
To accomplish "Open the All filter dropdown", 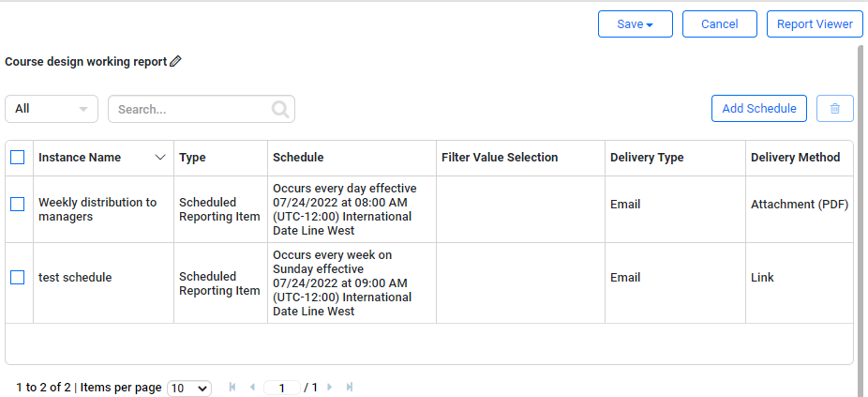I will (x=52, y=109).
